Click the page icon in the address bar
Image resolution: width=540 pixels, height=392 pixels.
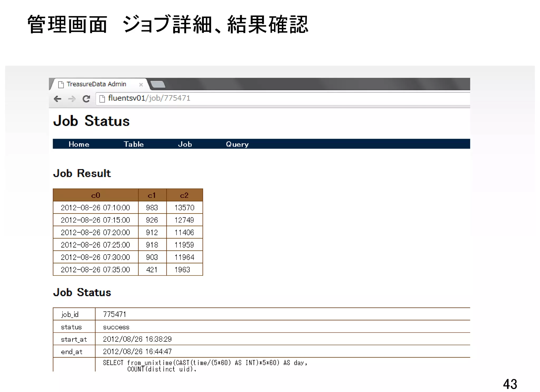click(x=102, y=99)
